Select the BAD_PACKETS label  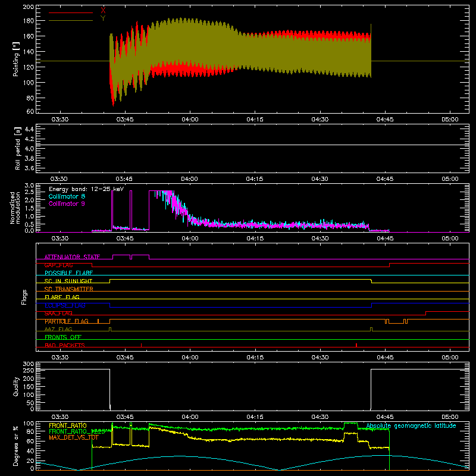pos(65,345)
